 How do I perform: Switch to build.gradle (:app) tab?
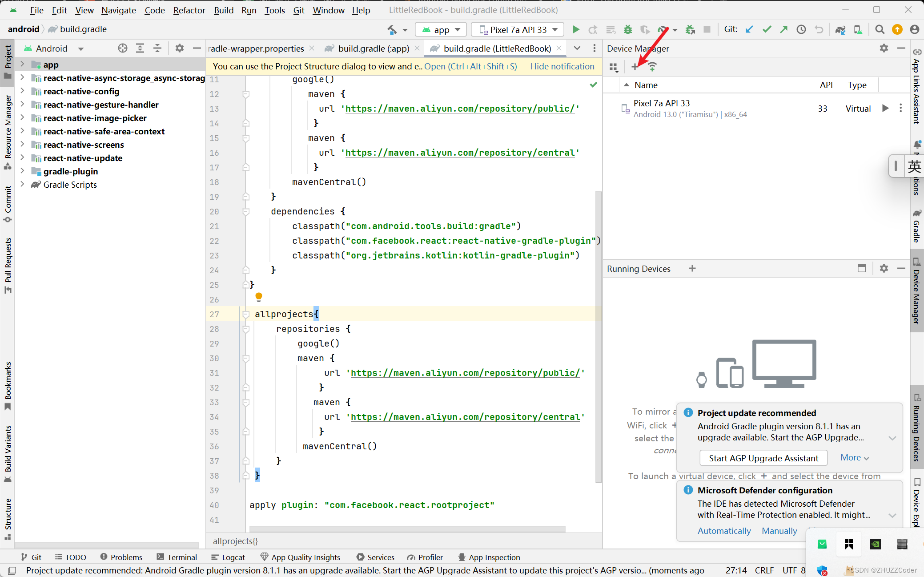(373, 48)
